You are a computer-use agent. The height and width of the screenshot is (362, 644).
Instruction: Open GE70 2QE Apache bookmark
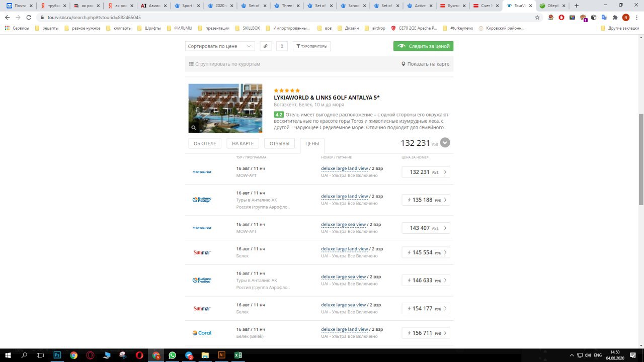coord(414,28)
